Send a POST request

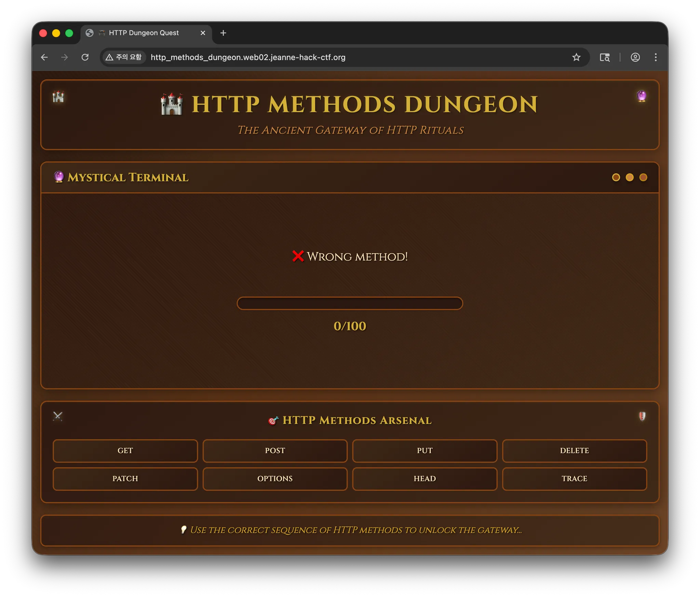pyautogui.click(x=275, y=450)
